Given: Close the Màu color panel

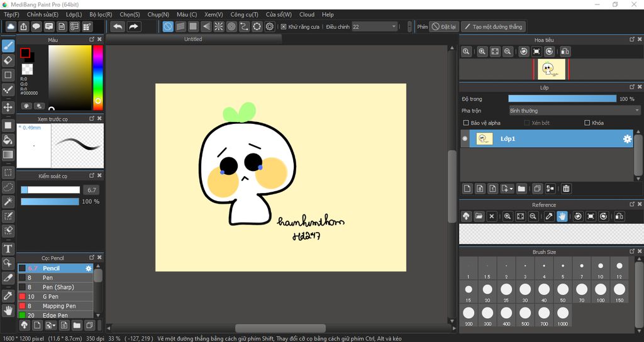Looking at the screenshot, I should pos(99,40).
